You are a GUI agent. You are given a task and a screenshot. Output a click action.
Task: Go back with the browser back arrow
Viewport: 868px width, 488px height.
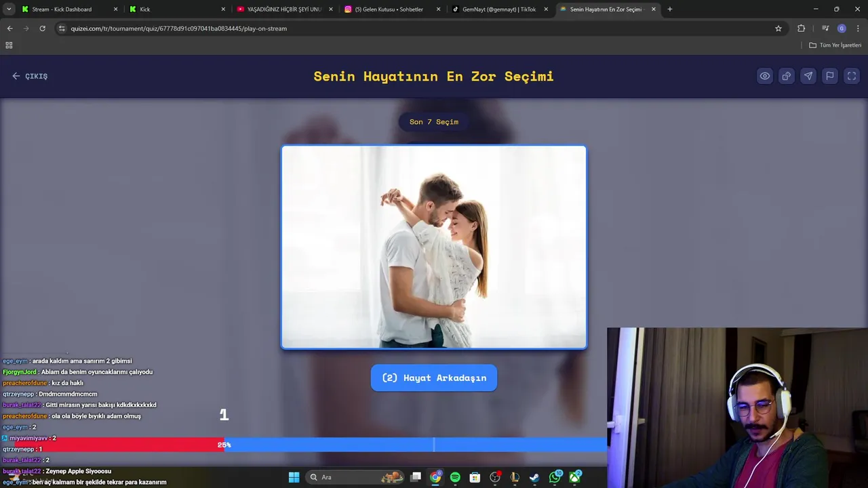coord(9,28)
